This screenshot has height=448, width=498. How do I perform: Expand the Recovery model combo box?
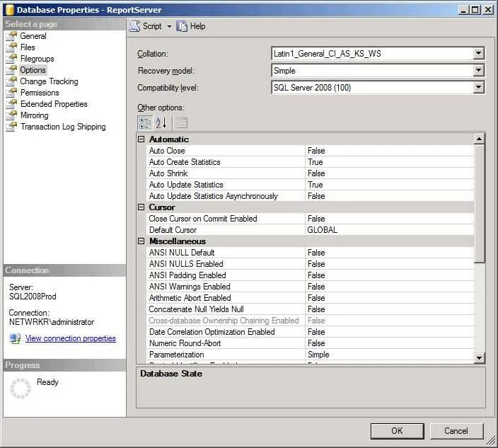coord(478,70)
